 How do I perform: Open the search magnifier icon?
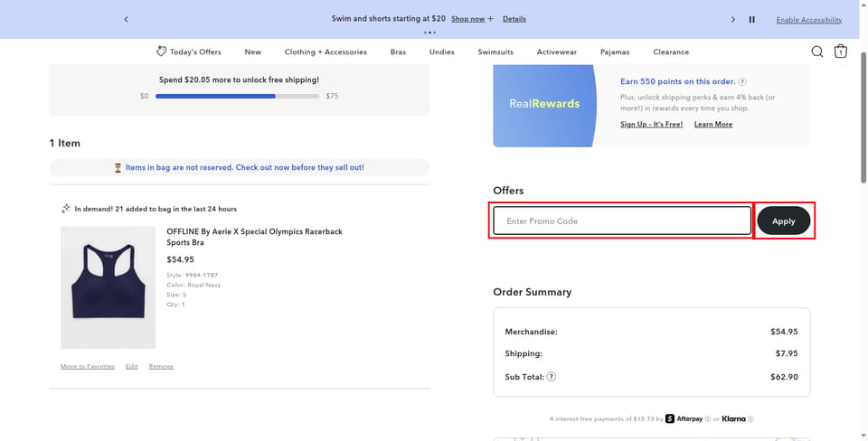pos(817,52)
